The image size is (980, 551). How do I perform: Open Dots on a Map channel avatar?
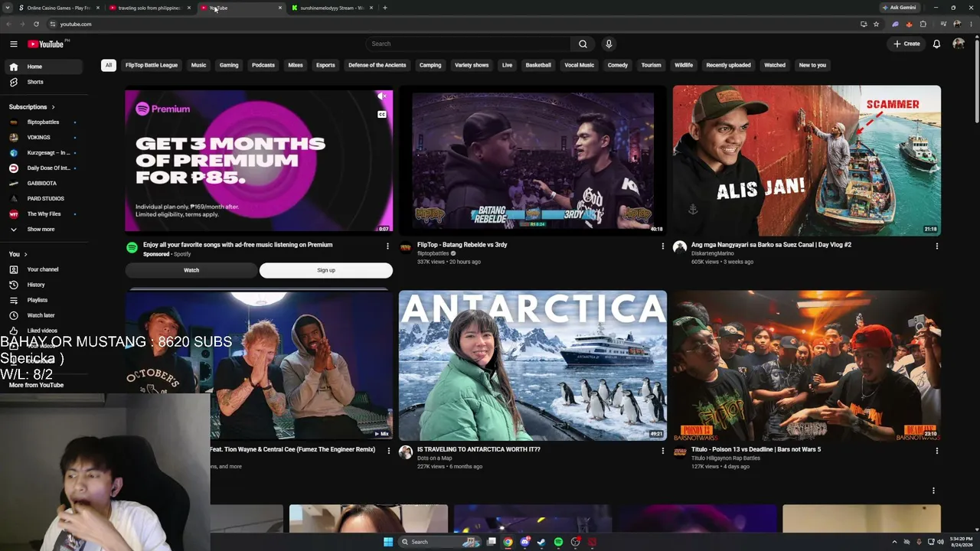point(405,452)
